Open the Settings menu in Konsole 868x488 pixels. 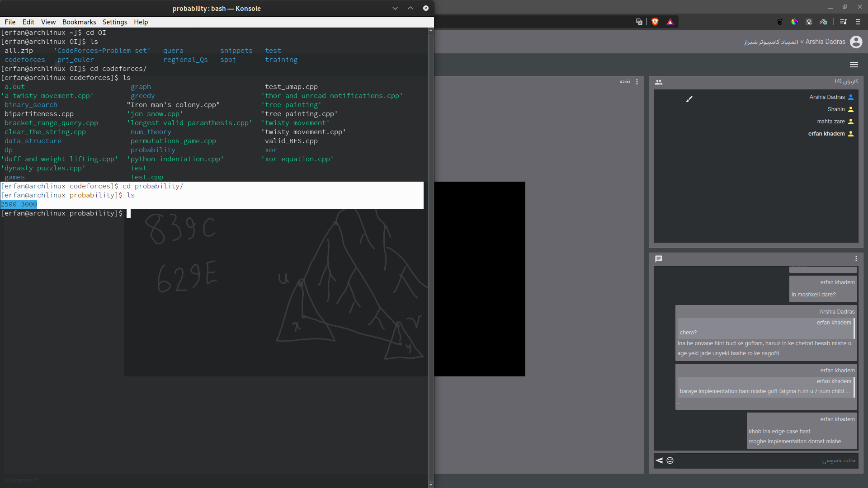click(115, 22)
